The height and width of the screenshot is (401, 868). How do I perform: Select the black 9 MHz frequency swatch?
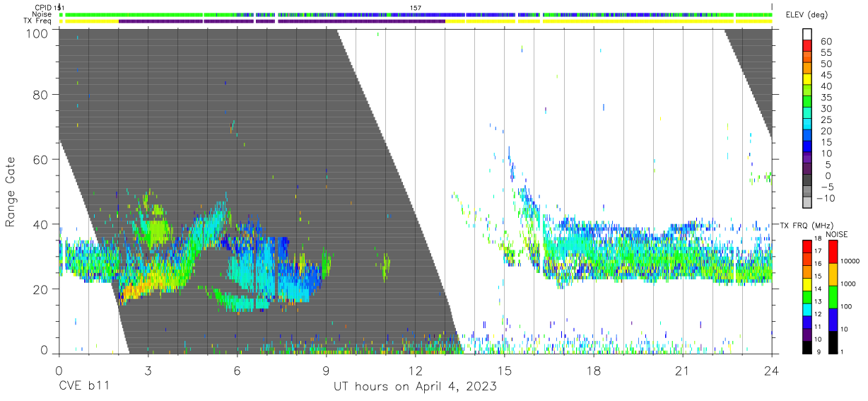(x=807, y=347)
